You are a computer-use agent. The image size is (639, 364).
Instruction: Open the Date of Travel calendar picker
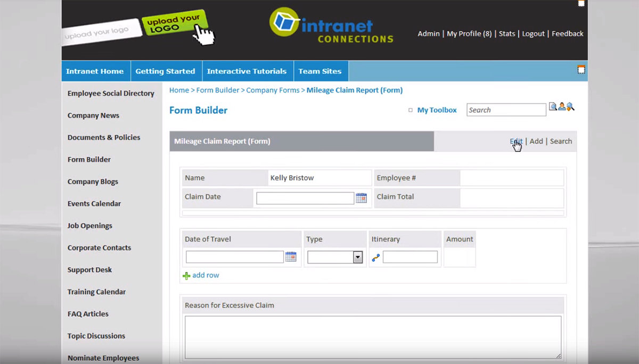291,257
